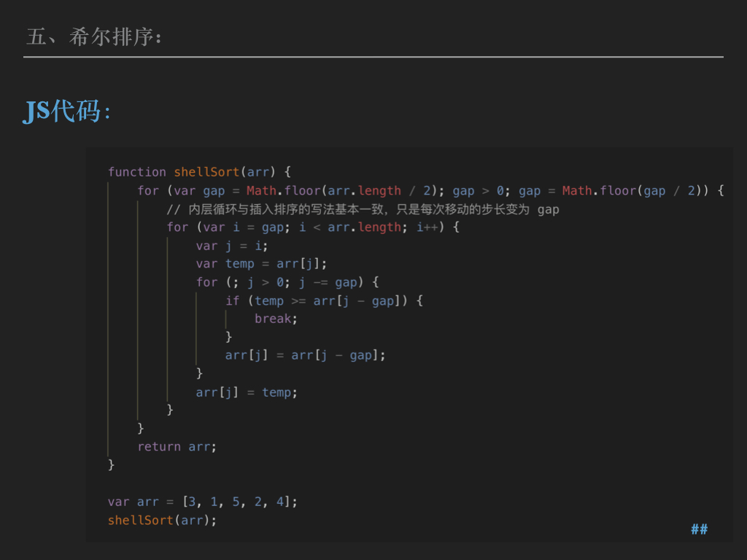
Task: Click the j -= gap decrement expression
Action: pyautogui.click(x=328, y=282)
